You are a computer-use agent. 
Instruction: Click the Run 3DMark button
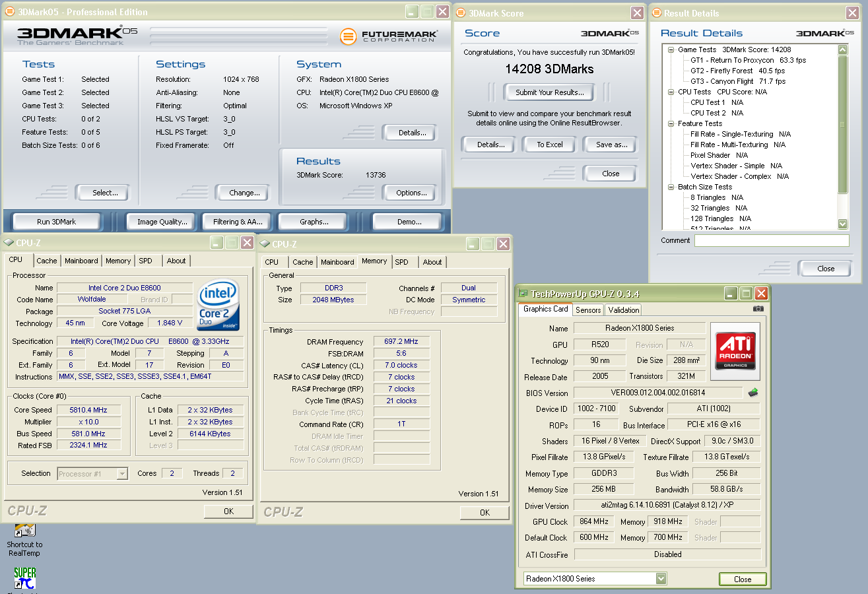pyautogui.click(x=56, y=222)
